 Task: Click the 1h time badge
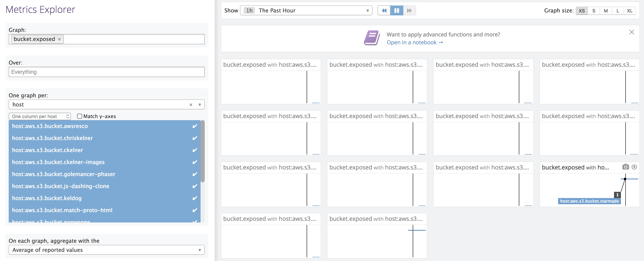click(x=249, y=11)
